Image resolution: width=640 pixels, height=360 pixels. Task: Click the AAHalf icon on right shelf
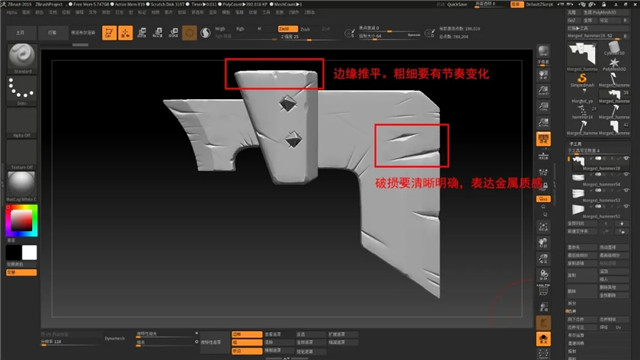click(543, 123)
